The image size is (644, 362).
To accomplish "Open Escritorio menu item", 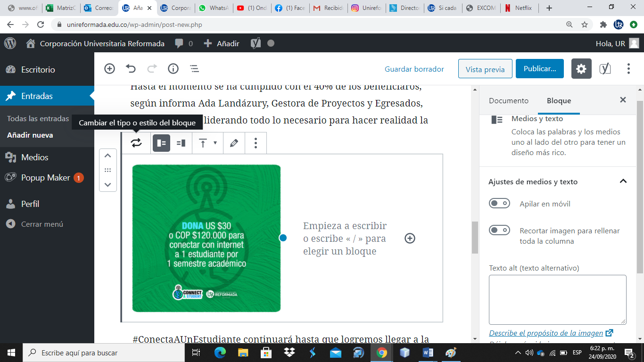I will coord(47,69).
